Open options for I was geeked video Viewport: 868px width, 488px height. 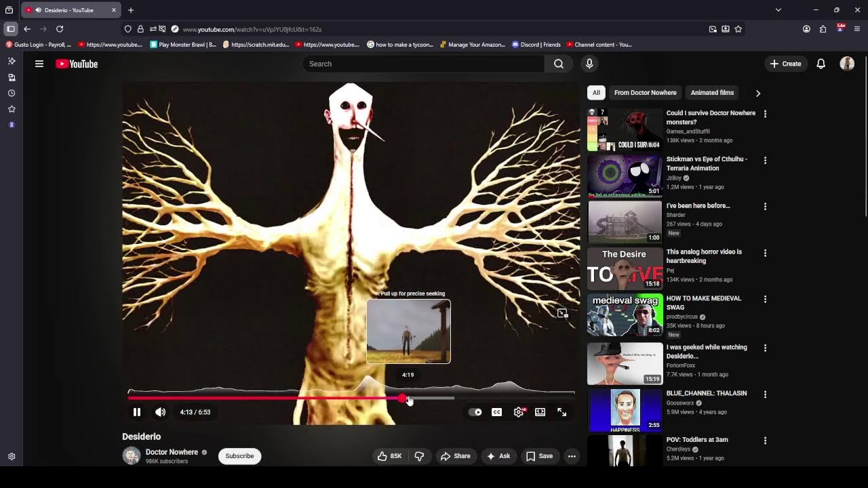coord(765,348)
